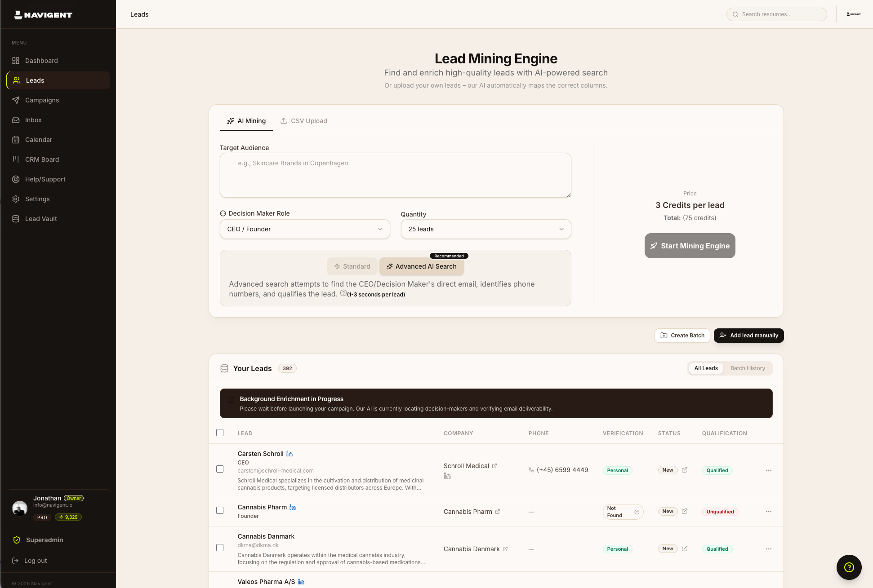Switch to the Standard search mode
This screenshot has width=873, height=588.
tap(352, 266)
